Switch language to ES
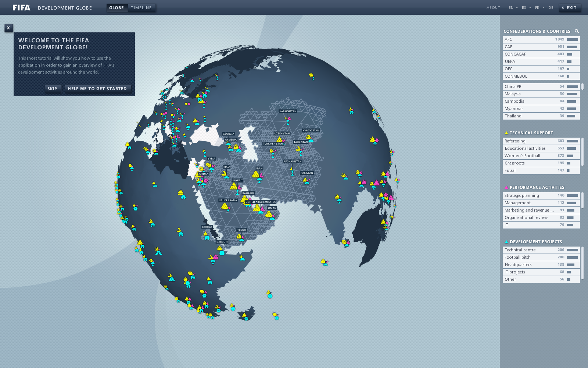588x368 pixels. click(524, 8)
